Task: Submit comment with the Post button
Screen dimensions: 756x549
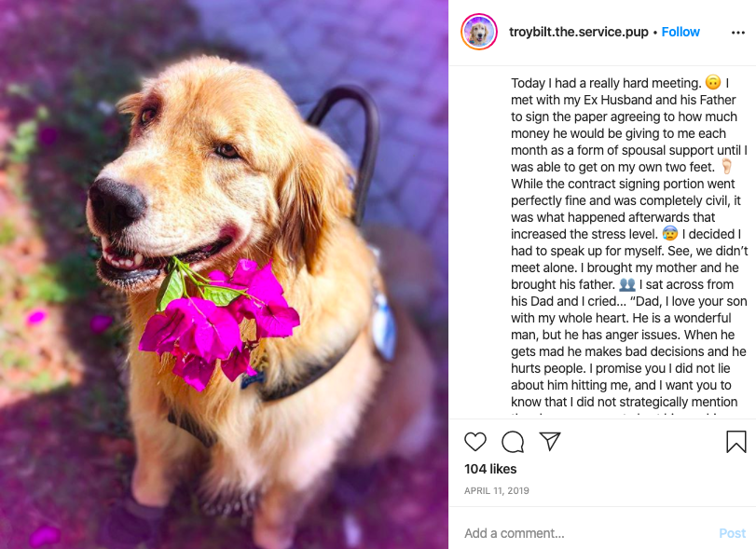Action: pyautogui.click(x=732, y=533)
